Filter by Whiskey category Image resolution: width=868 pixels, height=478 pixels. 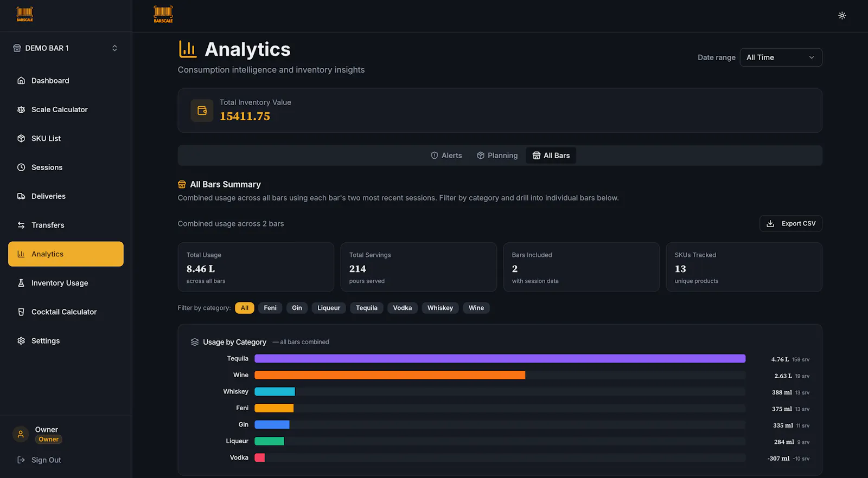[440, 308]
